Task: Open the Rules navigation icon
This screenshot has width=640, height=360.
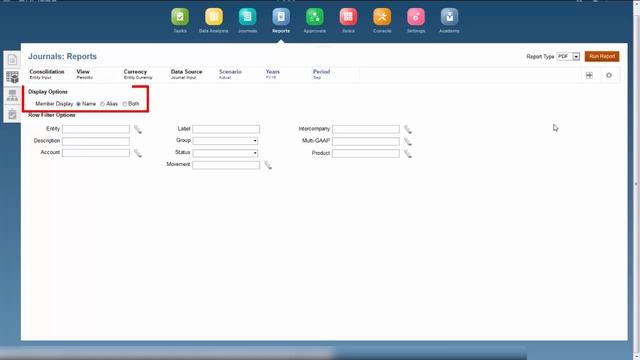Action: coord(348,17)
